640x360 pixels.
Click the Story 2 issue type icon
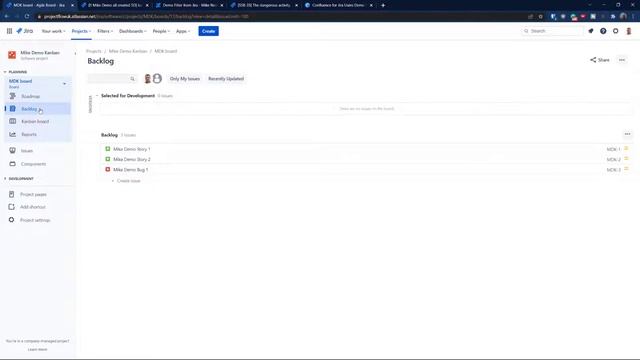click(108, 159)
